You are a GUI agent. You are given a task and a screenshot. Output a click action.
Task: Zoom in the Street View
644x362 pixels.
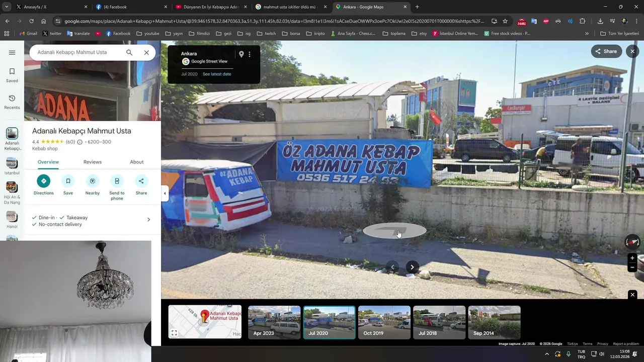[x=632, y=258]
